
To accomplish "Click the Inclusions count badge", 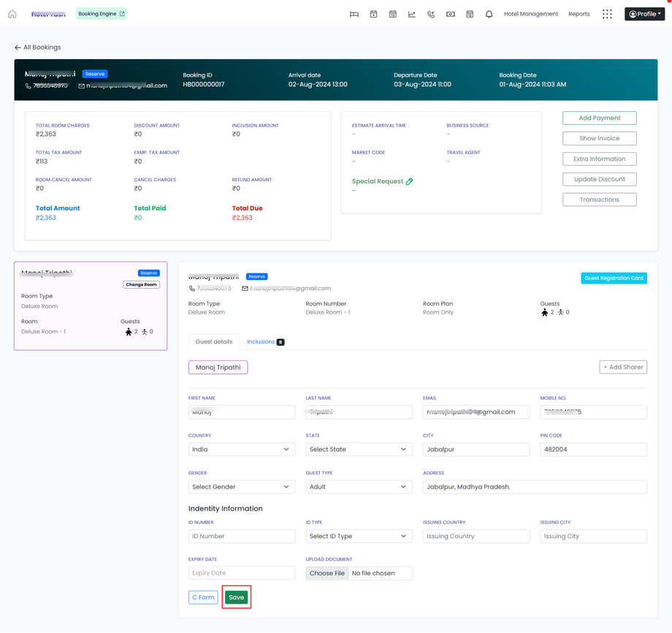I will (280, 342).
